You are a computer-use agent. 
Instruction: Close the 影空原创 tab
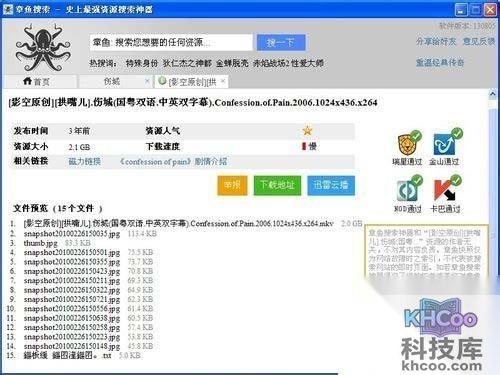(x=223, y=81)
